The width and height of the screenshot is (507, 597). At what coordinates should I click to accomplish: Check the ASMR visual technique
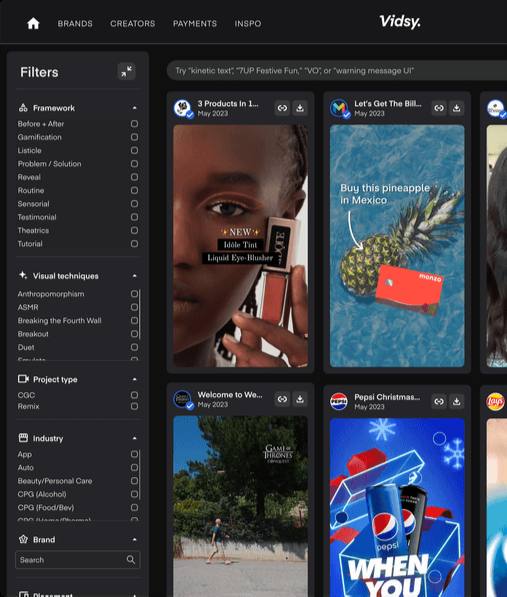pos(134,307)
